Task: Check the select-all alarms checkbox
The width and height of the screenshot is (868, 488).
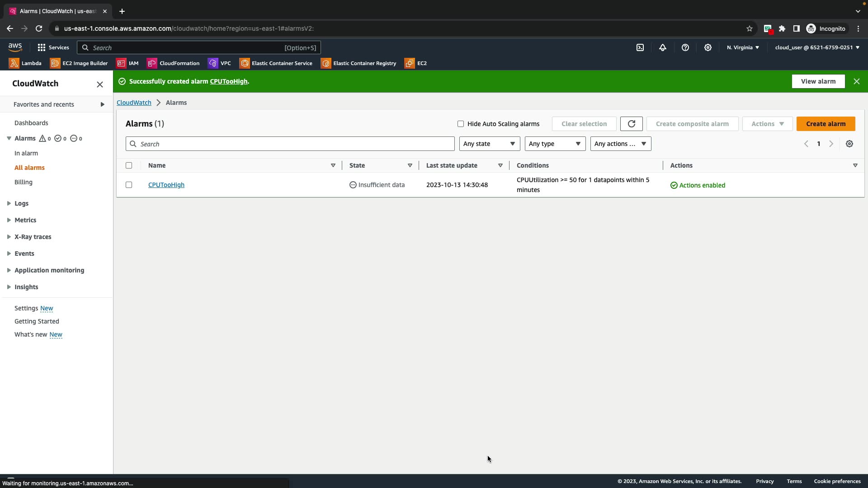Action: click(129, 165)
